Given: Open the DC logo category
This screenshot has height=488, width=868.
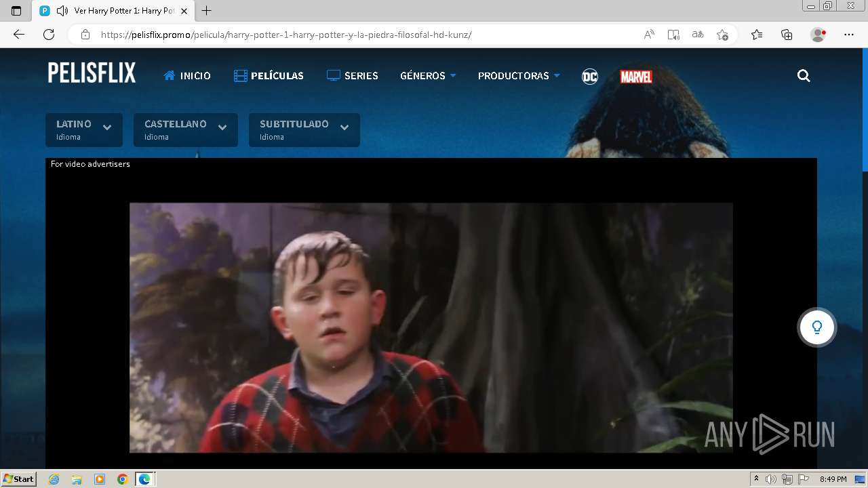Looking at the screenshot, I should point(590,77).
